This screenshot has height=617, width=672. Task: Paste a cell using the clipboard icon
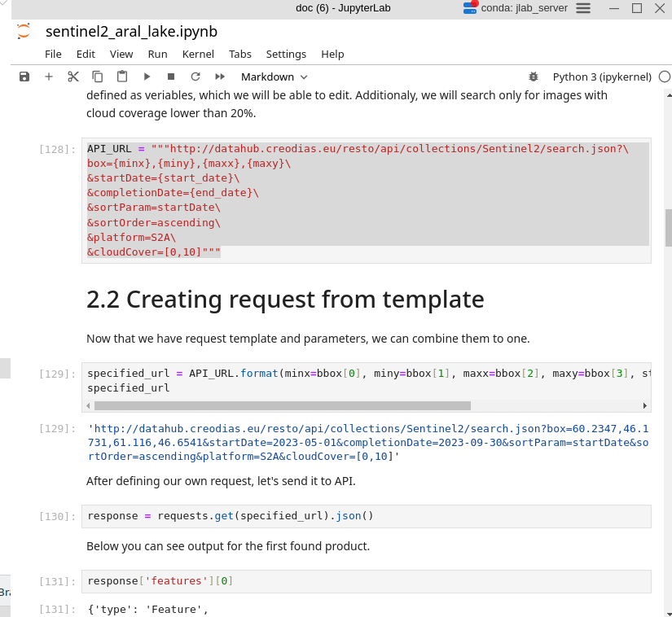pyautogui.click(x=121, y=77)
